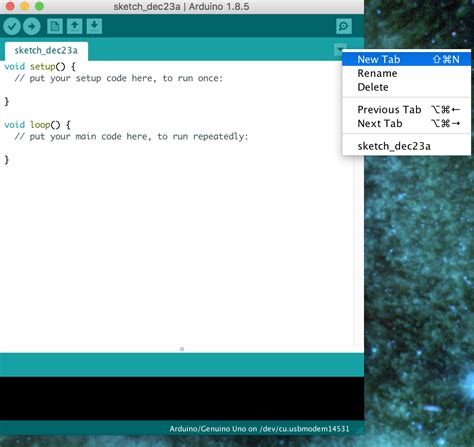Choose Delete in the tab menu

[x=407, y=87]
